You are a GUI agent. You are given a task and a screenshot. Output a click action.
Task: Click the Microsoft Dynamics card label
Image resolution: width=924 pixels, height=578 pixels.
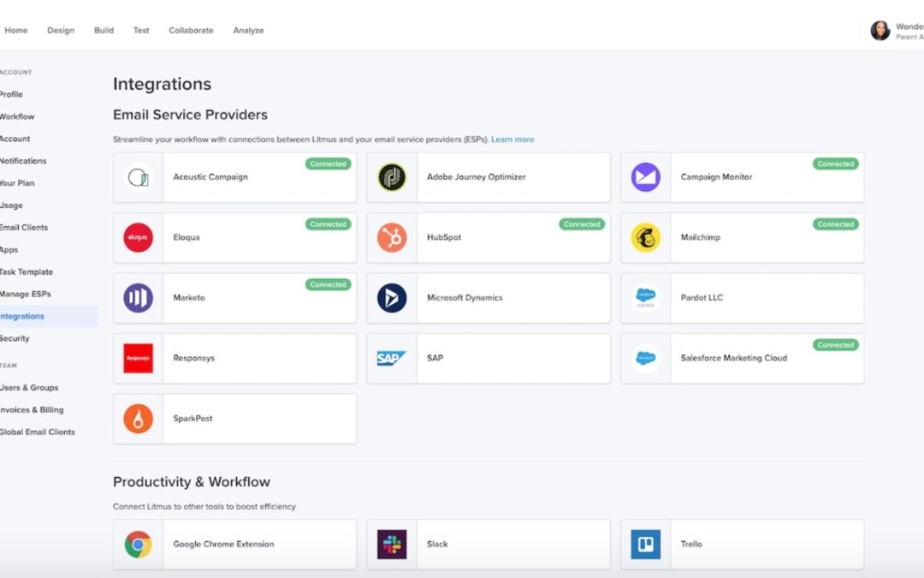coord(465,298)
